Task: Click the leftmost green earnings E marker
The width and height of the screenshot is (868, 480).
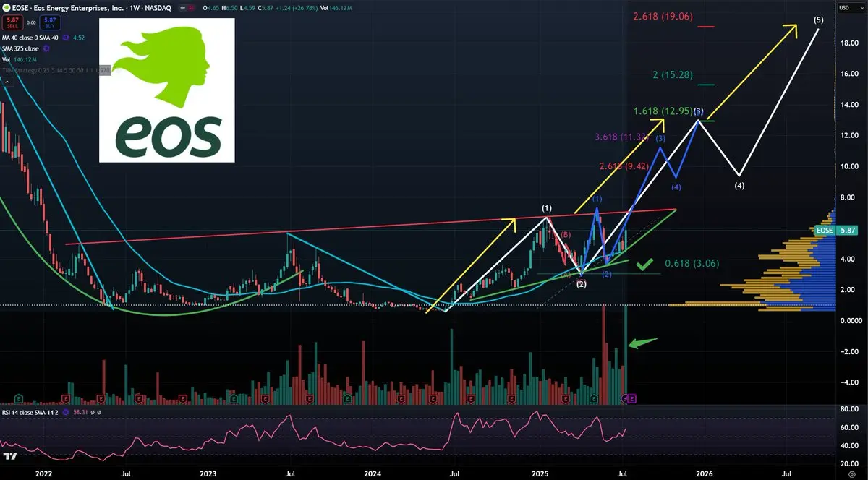Action: pos(18,398)
